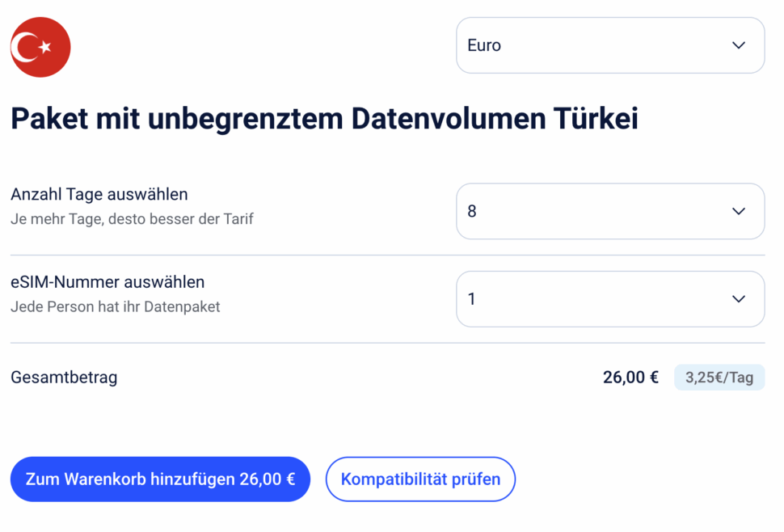The image size is (784, 532).
Task: Select the Türkei country flag emblem
Action: (40, 47)
